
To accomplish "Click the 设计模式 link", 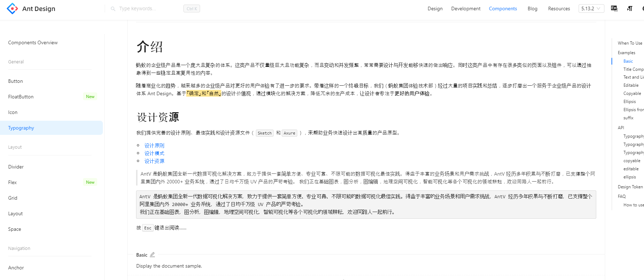I will [154, 153].
